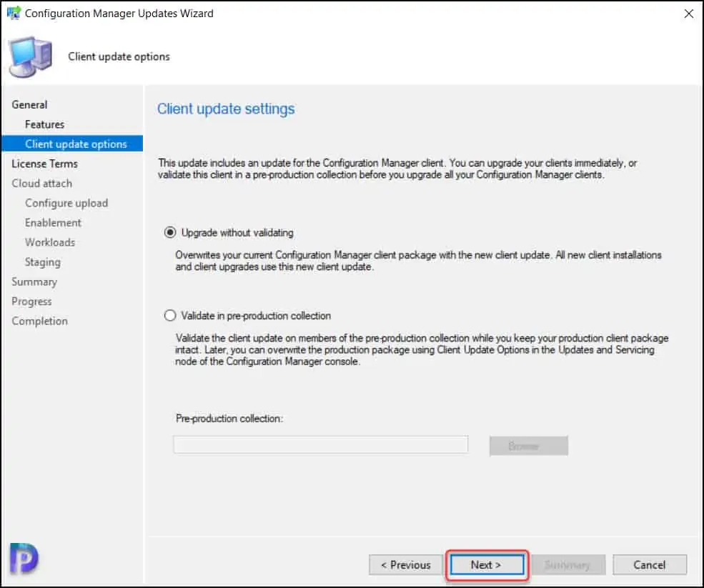Select Workloads step in sidebar
The width and height of the screenshot is (704, 588).
click(50, 242)
